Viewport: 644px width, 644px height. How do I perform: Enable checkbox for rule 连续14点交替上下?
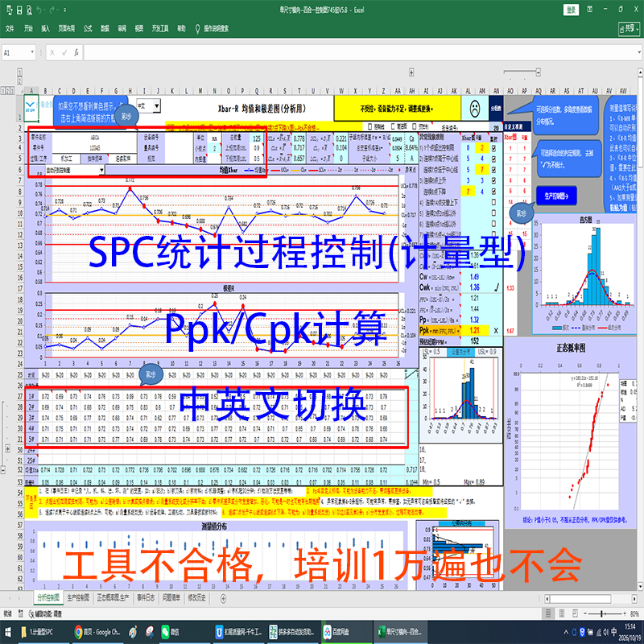point(493,202)
